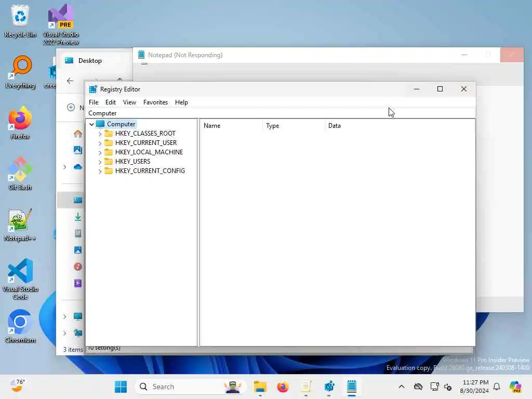Expand This PC in File Explorer sidebar
Image resolution: width=532 pixels, height=399 pixels.
[64, 316]
